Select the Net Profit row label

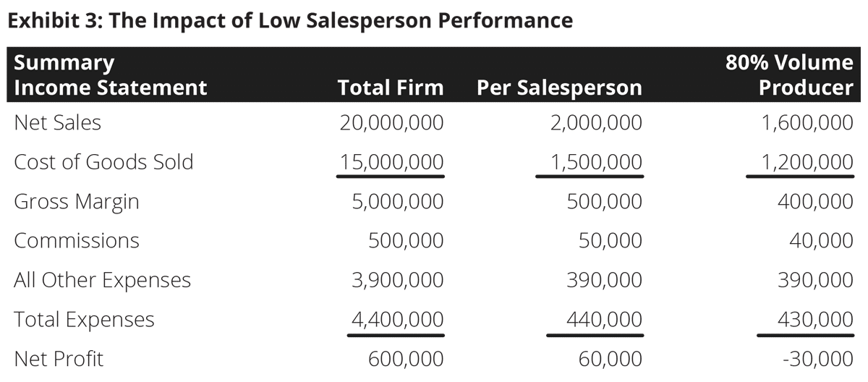click(x=59, y=358)
